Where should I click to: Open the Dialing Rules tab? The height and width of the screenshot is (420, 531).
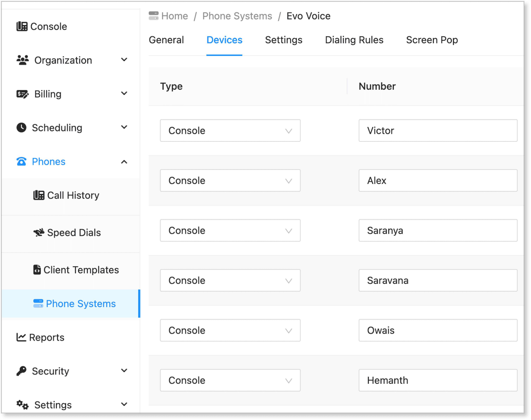coord(354,40)
